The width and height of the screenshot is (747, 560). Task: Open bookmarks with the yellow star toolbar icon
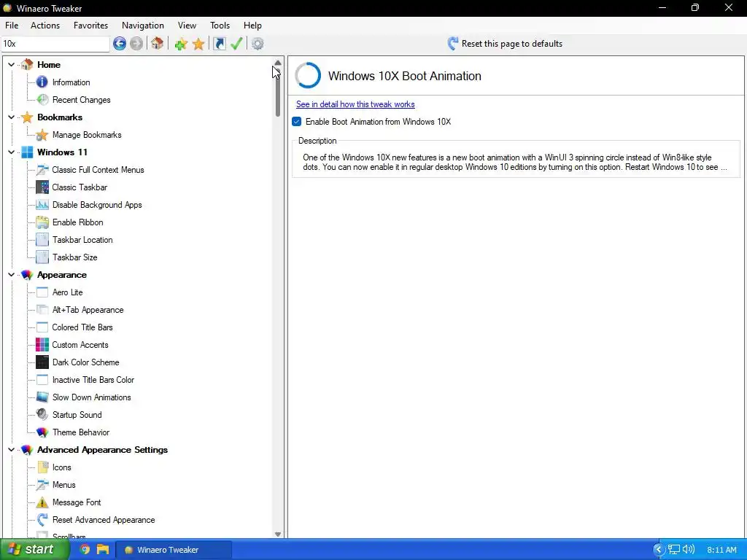pos(198,44)
